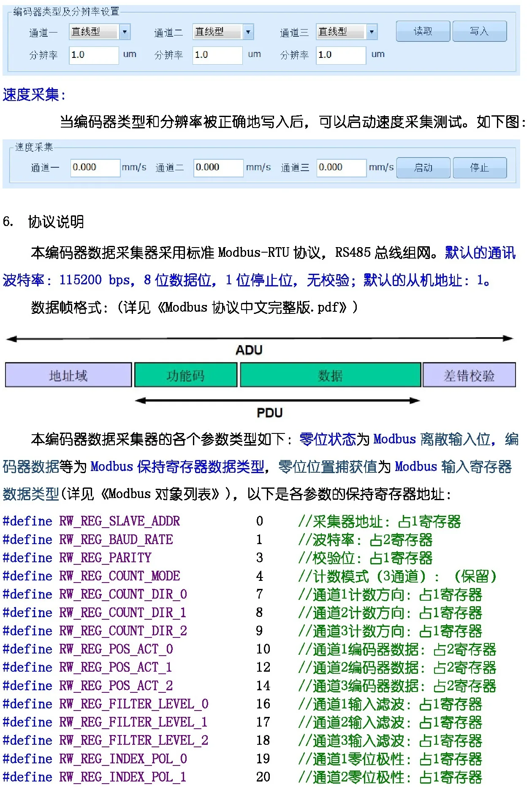The height and width of the screenshot is (787, 532).
Task: Select RW_REG_PARITY define line
Action: tap(217, 558)
